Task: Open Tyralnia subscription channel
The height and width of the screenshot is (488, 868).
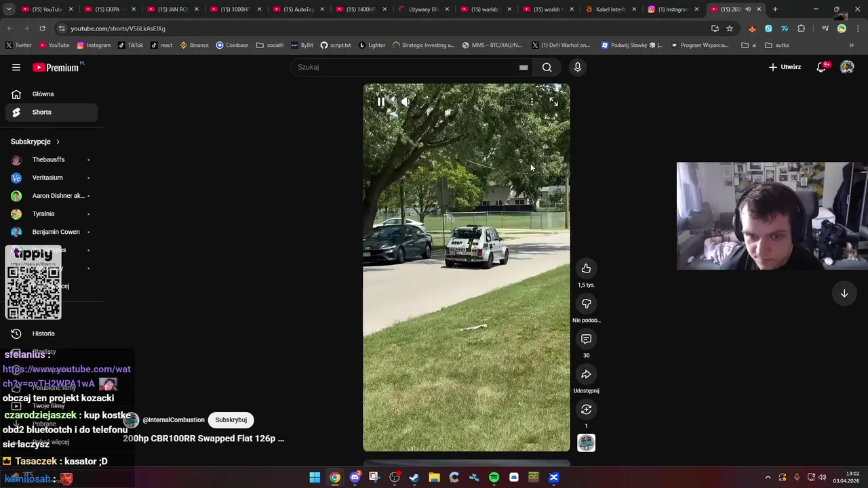Action: point(52,213)
